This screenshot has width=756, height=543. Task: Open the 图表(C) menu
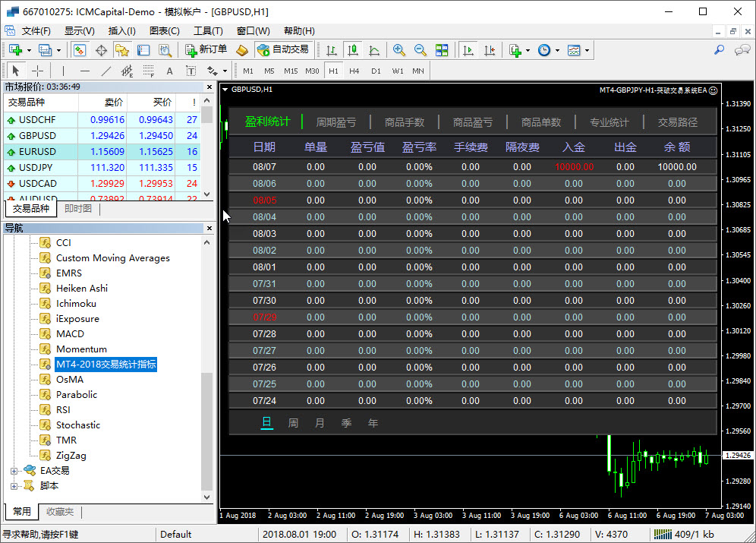pyautogui.click(x=165, y=31)
